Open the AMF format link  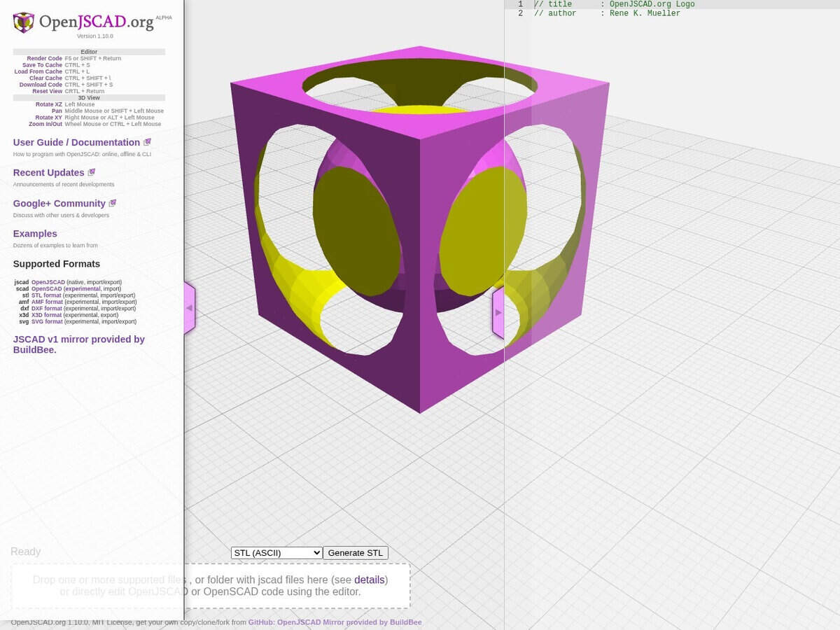(x=47, y=302)
